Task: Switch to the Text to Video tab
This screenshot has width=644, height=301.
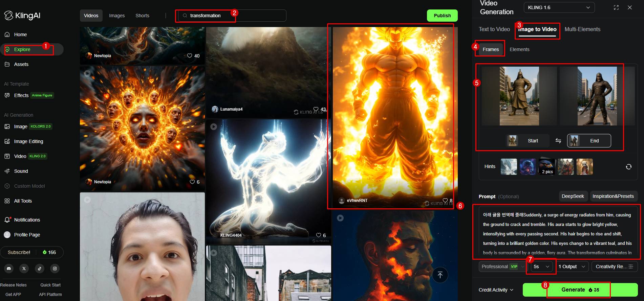Action: [494, 29]
